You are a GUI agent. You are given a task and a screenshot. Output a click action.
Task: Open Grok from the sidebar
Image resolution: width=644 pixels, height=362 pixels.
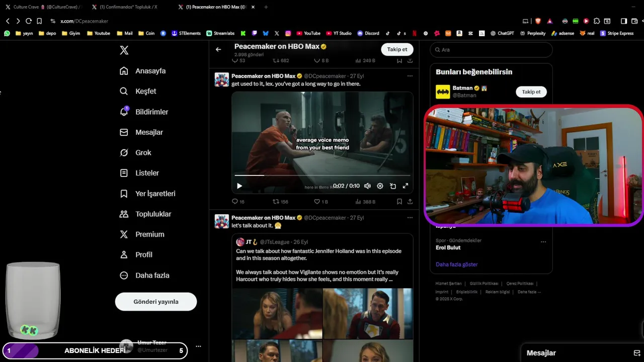tap(135, 152)
